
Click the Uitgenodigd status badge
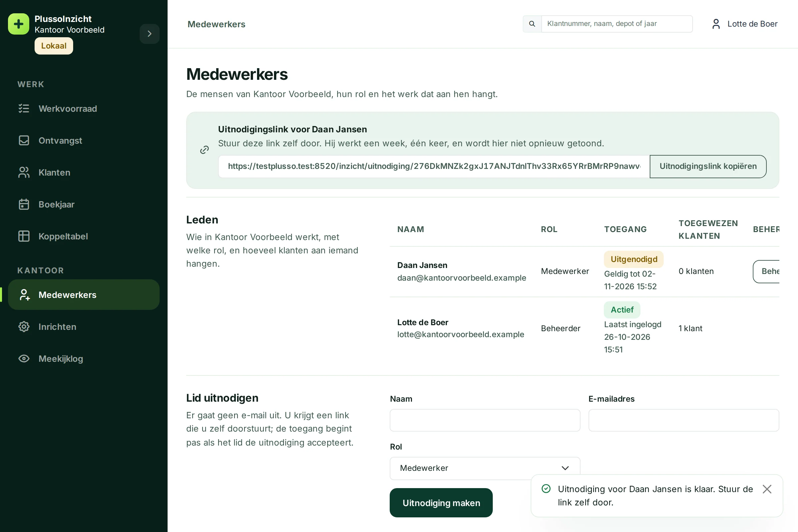pos(633,259)
